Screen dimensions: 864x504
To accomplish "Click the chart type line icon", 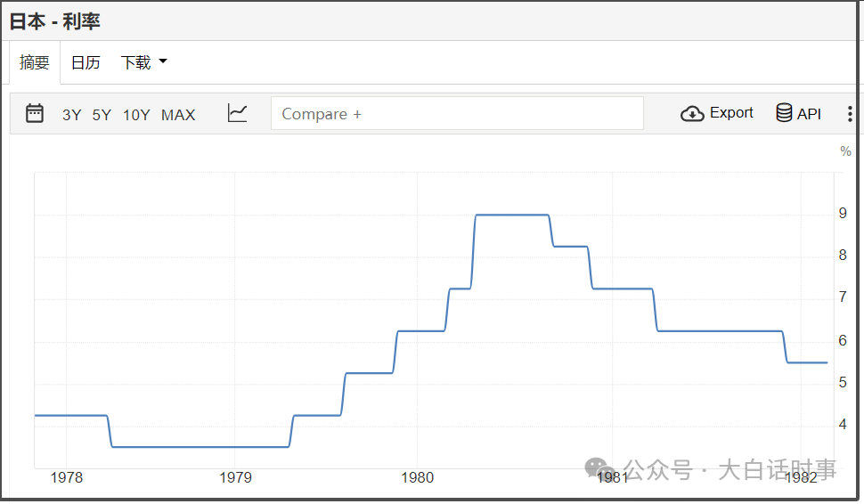I will [x=237, y=113].
